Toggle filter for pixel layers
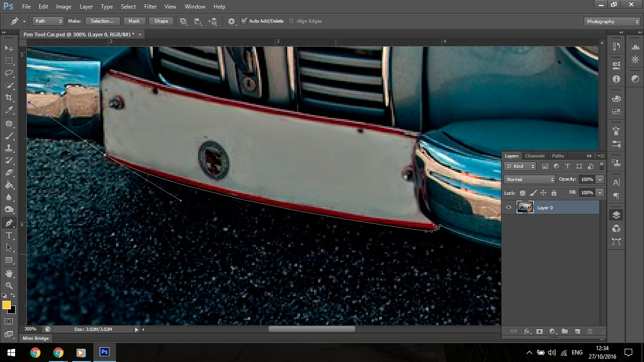 [x=545, y=166]
